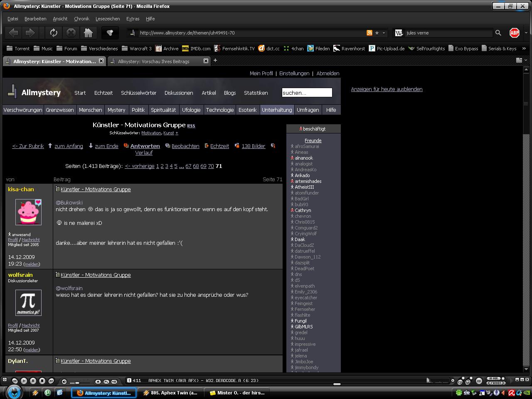The image size is (532, 399).
Task: Click the RSS feed icon in address bar
Action: click(x=369, y=33)
